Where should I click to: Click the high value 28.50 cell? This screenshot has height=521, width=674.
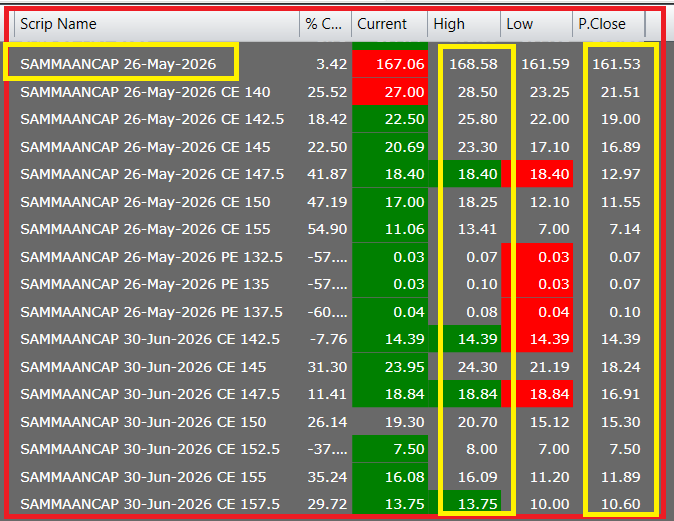465,92
